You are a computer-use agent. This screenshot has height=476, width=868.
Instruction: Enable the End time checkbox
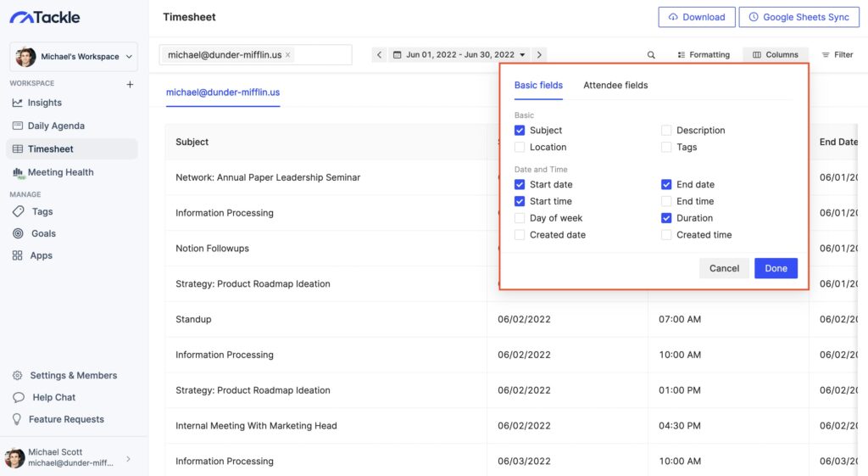click(666, 201)
